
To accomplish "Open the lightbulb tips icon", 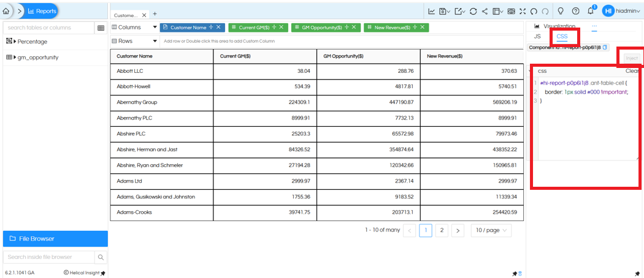I will 560,11.
